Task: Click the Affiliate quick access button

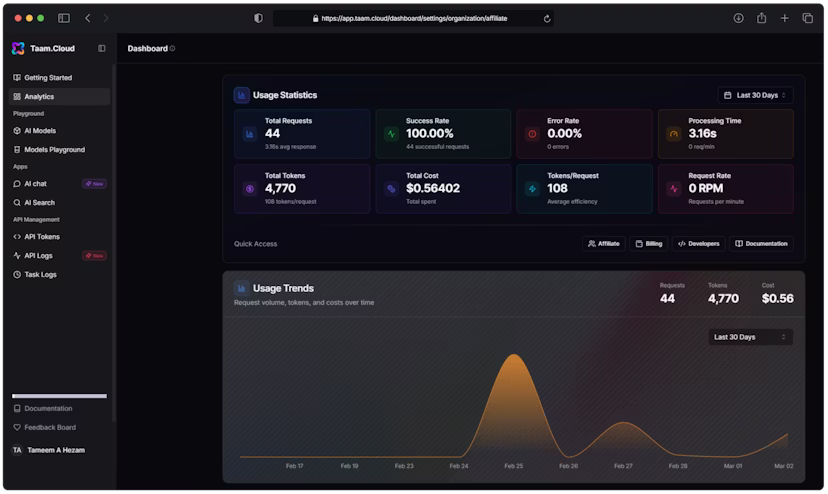Action: point(603,243)
